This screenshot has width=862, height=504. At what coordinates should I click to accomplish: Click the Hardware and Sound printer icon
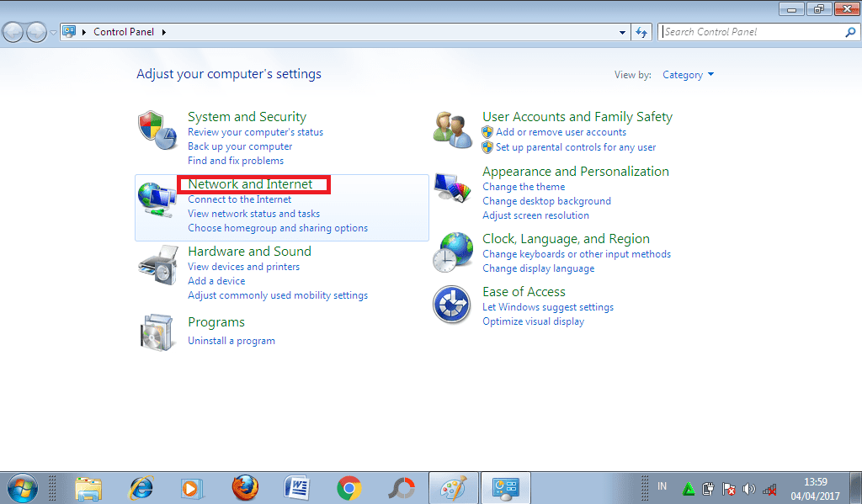pyautogui.click(x=158, y=265)
